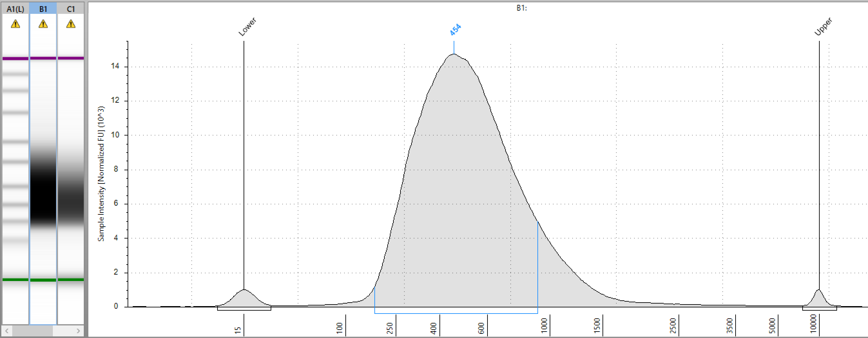Click the Upper marker label
868x338 pixels.
point(823,27)
